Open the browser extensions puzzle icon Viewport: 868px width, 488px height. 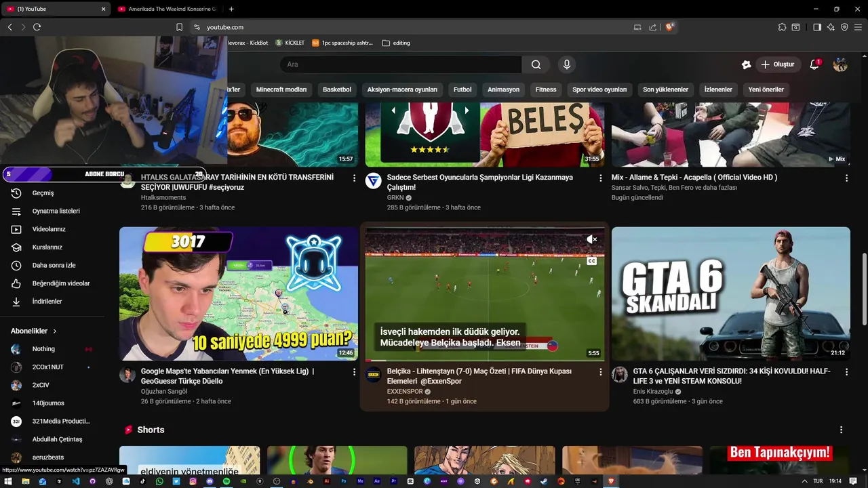pyautogui.click(x=782, y=27)
